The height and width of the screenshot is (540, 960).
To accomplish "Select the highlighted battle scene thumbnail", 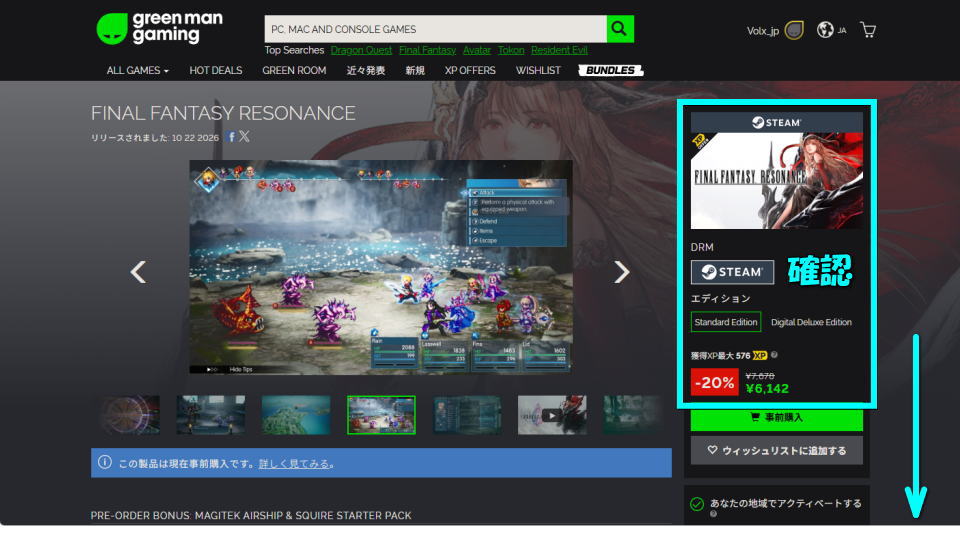I will [381, 414].
